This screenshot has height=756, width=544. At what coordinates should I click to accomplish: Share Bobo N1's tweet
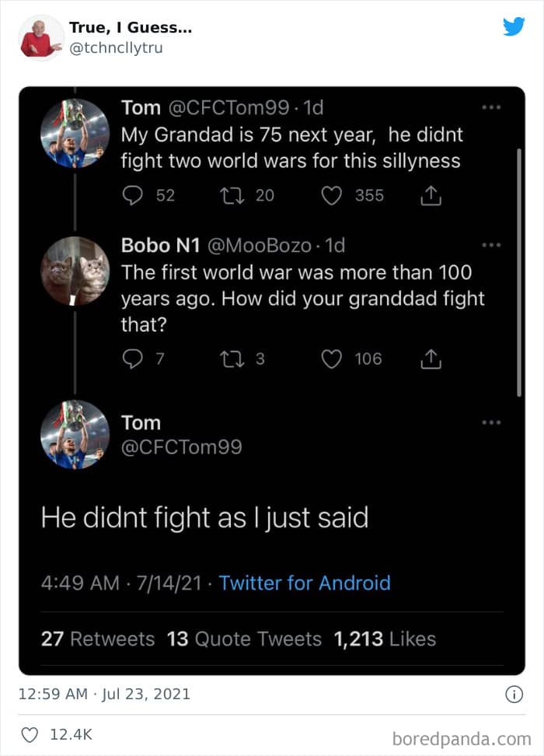(x=431, y=359)
